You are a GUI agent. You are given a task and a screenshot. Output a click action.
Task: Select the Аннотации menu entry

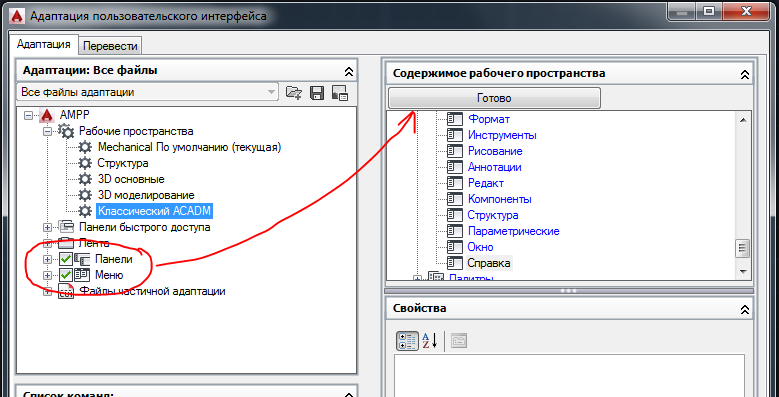tap(495, 167)
